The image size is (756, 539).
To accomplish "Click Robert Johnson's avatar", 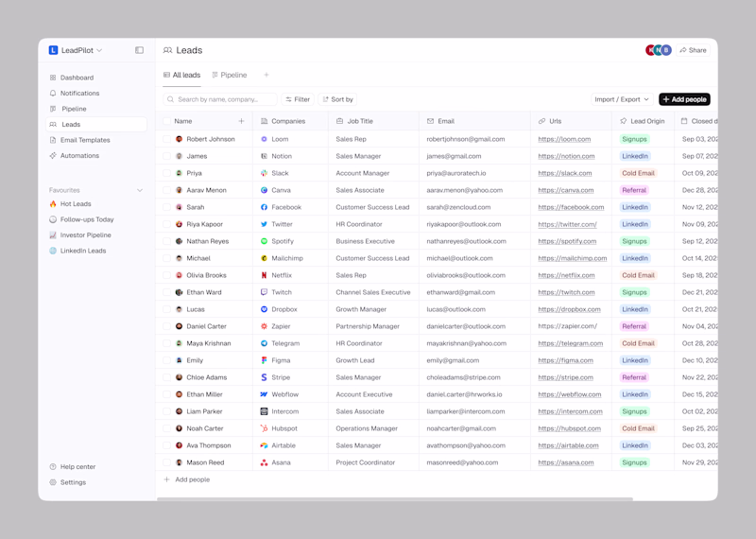I will click(x=179, y=139).
